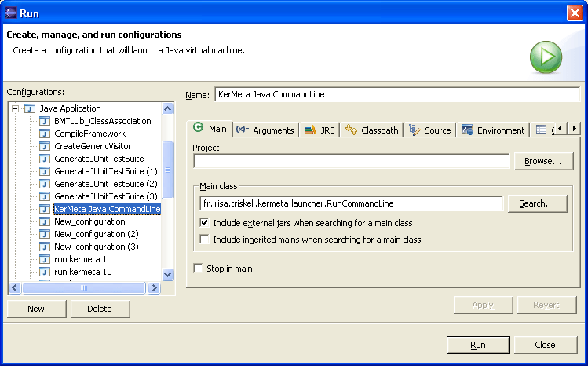Show previous tabs with left arrow
Image resolution: width=588 pixels, height=366 pixels.
point(561,129)
